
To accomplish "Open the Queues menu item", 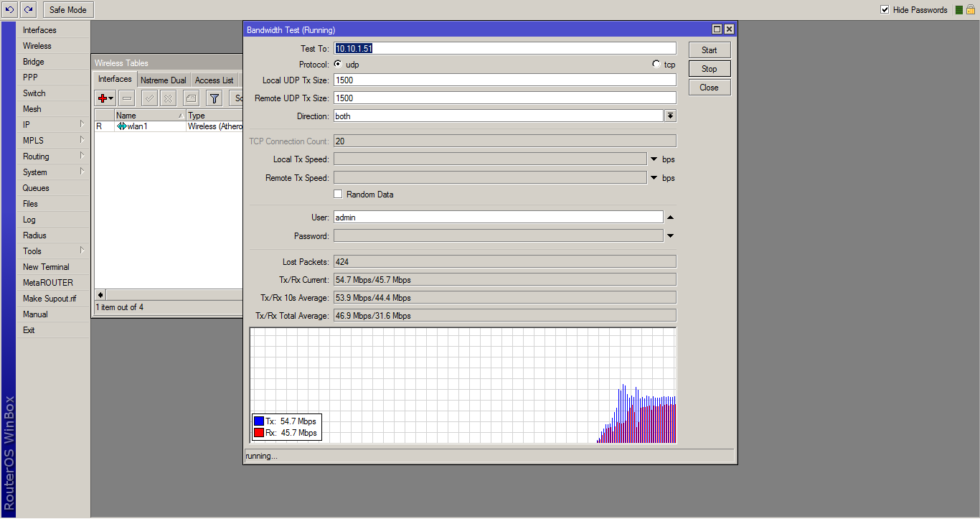I will [36, 188].
